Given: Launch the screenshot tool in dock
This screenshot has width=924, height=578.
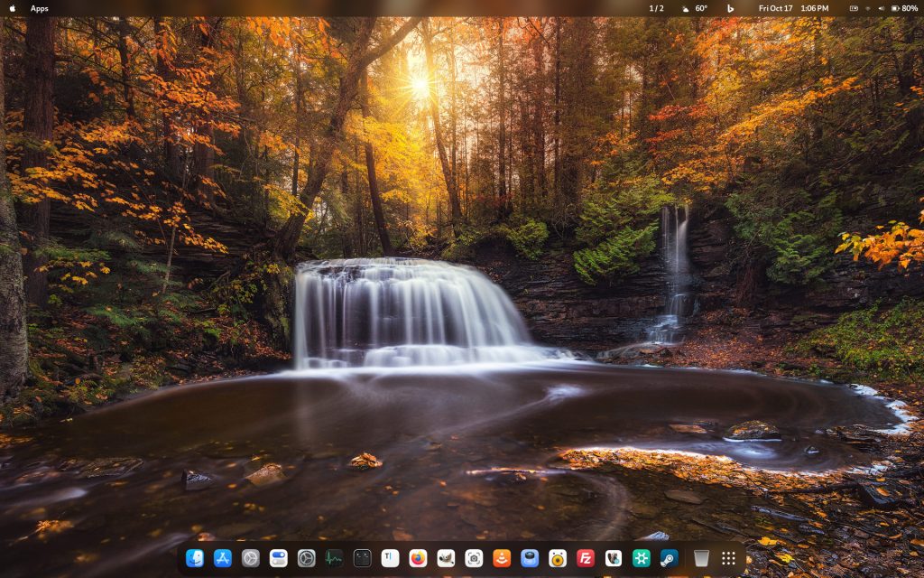Looking at the screenshot, I should coord(474,558).
